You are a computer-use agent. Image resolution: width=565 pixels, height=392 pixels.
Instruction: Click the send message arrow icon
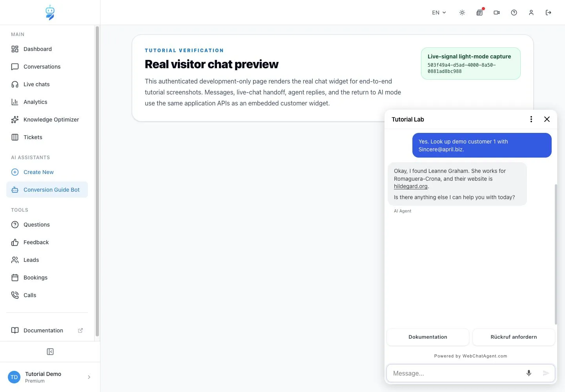pos(546,373)
